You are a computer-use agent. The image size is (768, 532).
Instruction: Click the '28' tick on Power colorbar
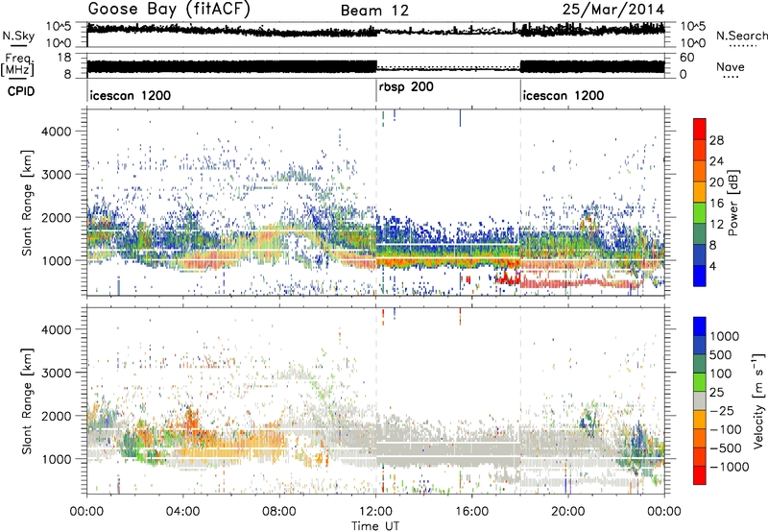pos(716,140)
